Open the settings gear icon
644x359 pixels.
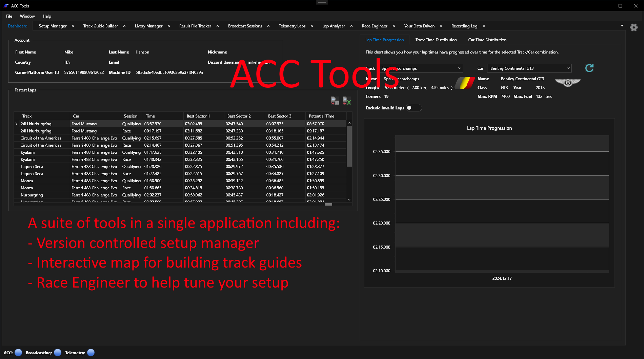coord(633,27)
